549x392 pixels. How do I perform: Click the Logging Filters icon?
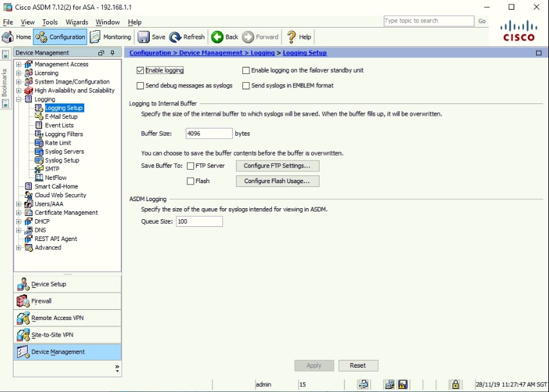pos(39,134)
